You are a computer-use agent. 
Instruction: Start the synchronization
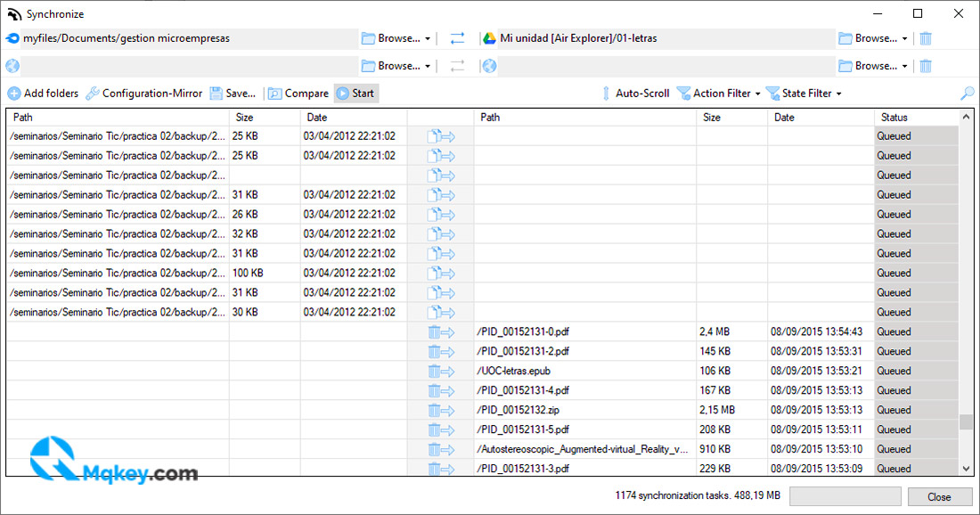pos(355,94)
